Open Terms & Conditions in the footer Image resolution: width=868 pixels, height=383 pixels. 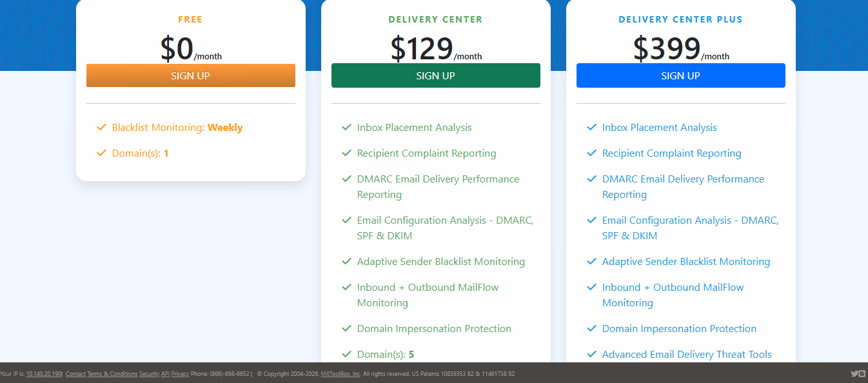click(112, 374)
